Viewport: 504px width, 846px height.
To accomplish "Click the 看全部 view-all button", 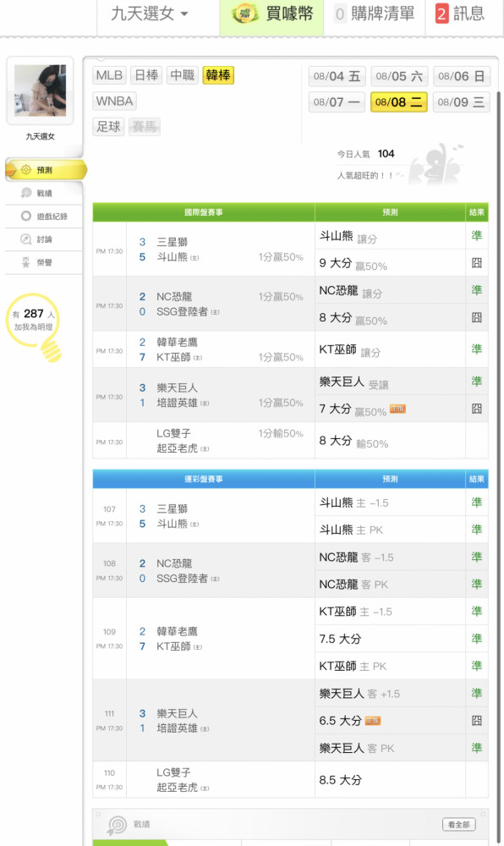I will (x=458, y=824).
